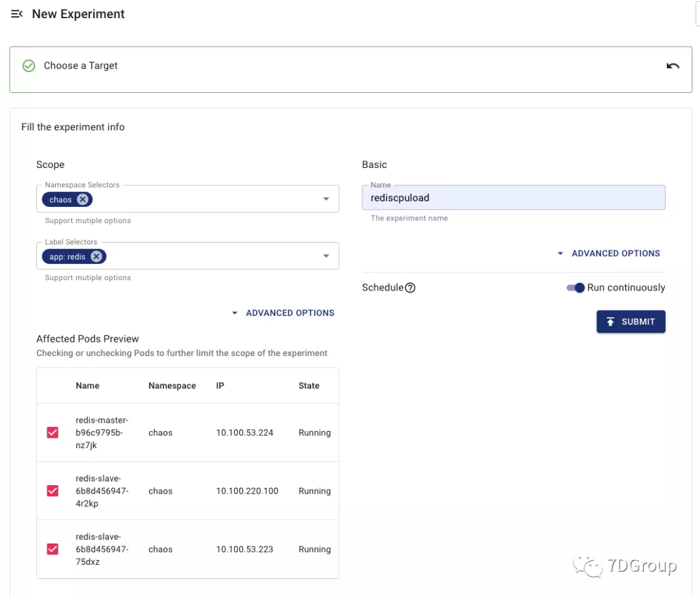This screenshot has width=700, height=598.
Task: Remove the app: redis label chip
Action: tap(97, 256)
